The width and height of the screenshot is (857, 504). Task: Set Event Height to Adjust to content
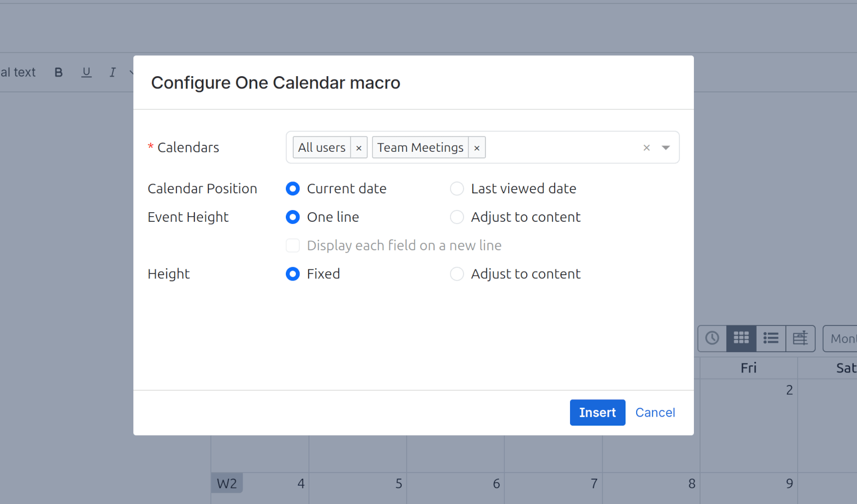pos(457,217)
